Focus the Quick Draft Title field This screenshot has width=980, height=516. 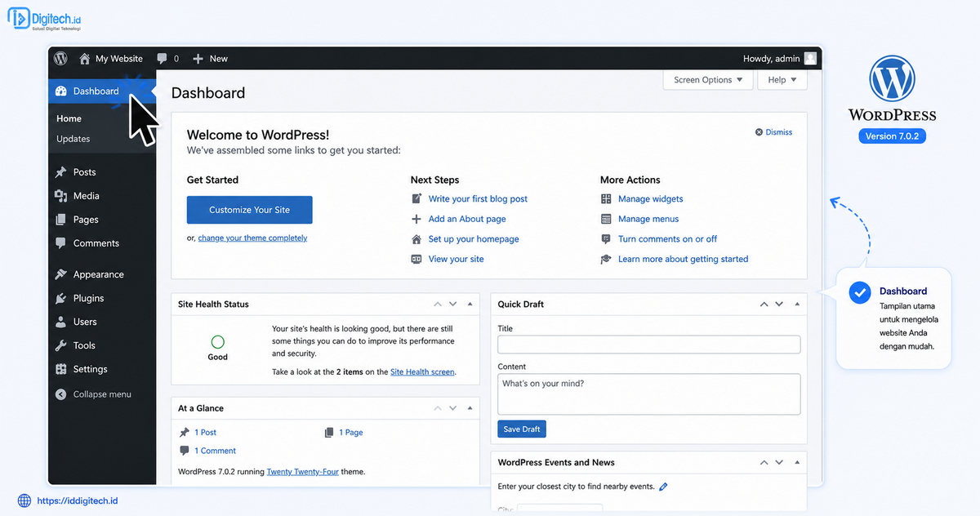pos(649,345)
